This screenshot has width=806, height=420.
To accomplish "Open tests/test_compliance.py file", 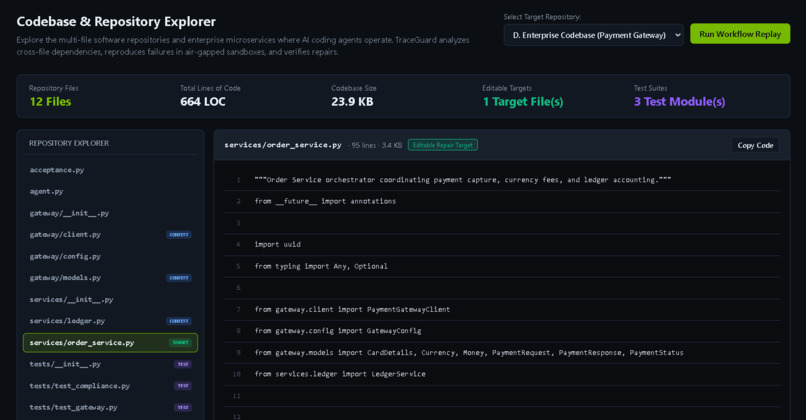I will click(x=110, y=386).
